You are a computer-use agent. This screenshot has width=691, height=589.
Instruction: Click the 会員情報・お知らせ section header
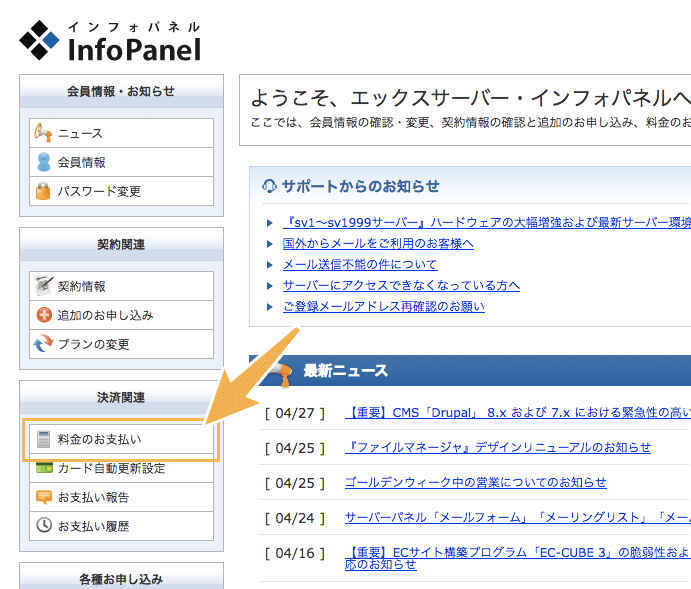coord(121,91)
